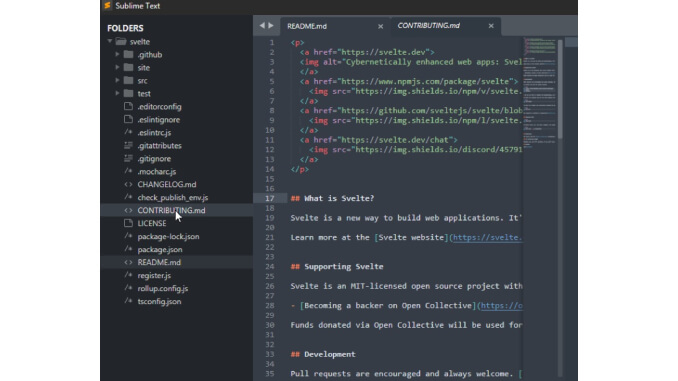Click the package.json file icon
678x381 pixels.
click(128, 249)
